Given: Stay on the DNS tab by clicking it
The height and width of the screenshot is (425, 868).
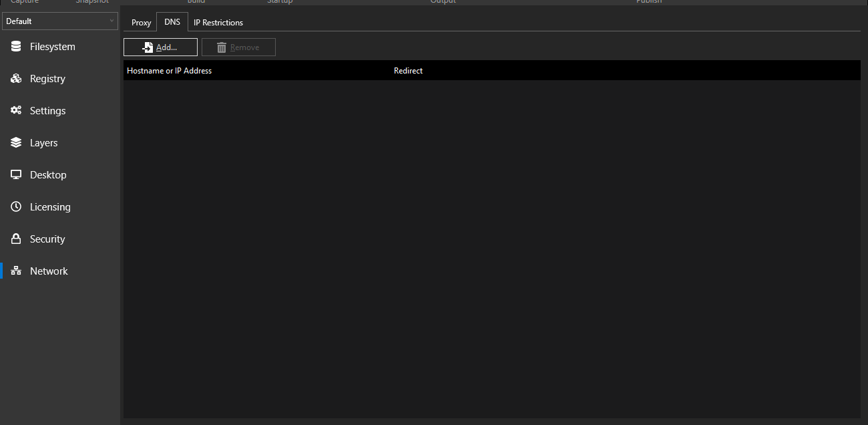Looking at the screenshot, I should (x=172, y=21).
